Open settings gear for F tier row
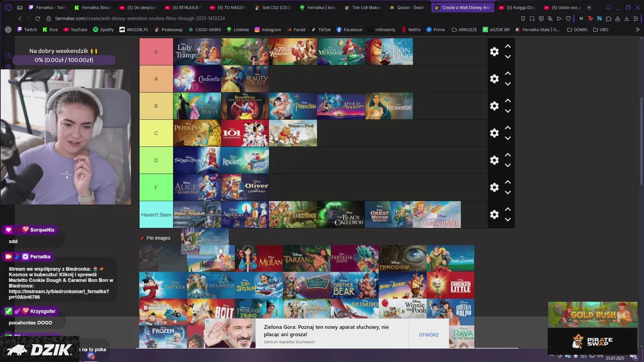Viewport: 644px width, 362px height. coord(494,188)
